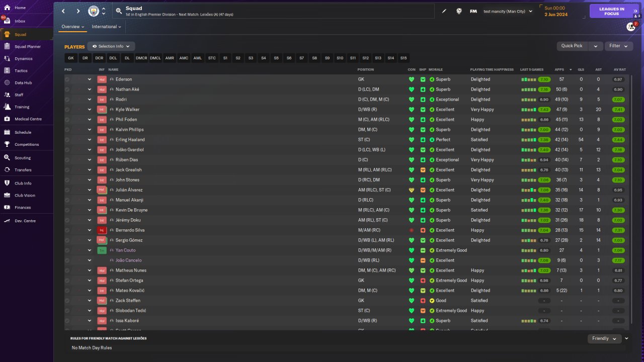
Task: Open the Finances sidebar icon
Action: coord(7,208)
